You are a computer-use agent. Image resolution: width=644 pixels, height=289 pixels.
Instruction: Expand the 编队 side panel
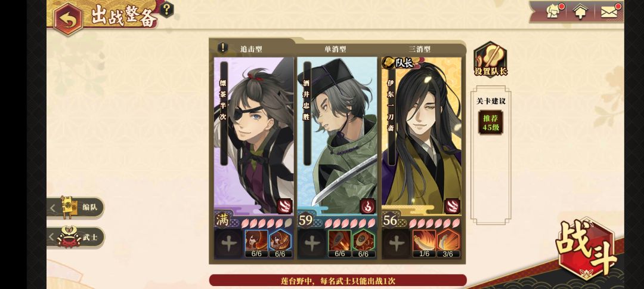point(76,208)
